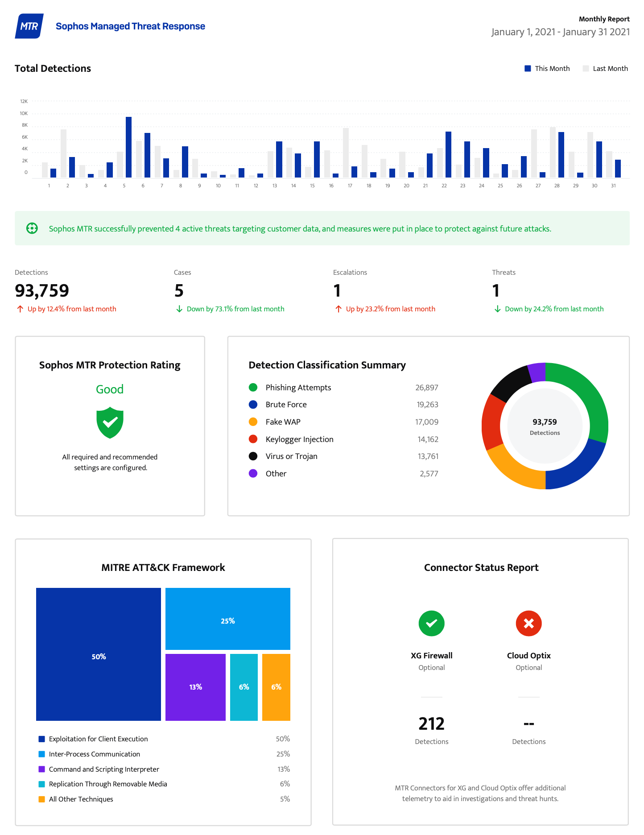Click the 25% treemap block
The height and width of the screenshot is (835, 644).
click(228, 619)
